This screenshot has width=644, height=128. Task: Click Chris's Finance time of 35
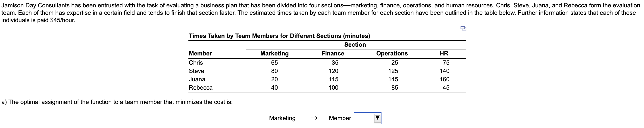[335, 63]
